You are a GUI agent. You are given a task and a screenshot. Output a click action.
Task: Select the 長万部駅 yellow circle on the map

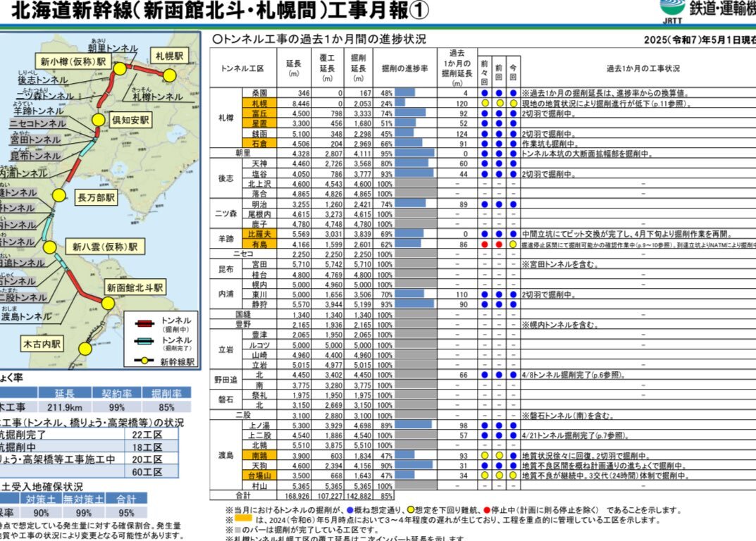click(x=58, y=195)
